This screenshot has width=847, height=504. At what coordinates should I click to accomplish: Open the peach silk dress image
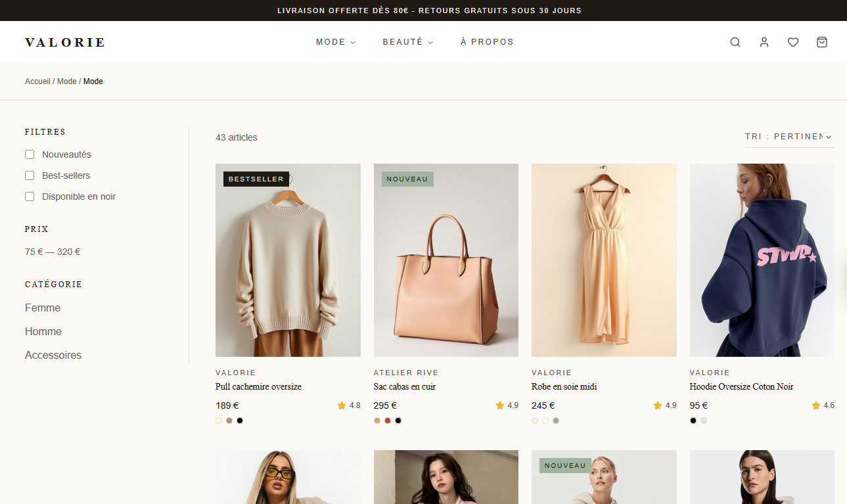tap(604, 260)
